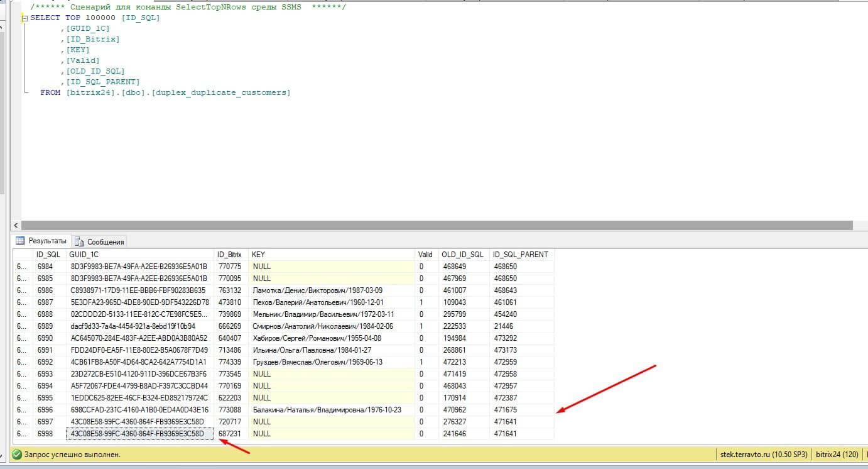Click server name stek.terravto.ru in status bar
Viewport: 868px width, 469px height.
(x=762, y=454)
